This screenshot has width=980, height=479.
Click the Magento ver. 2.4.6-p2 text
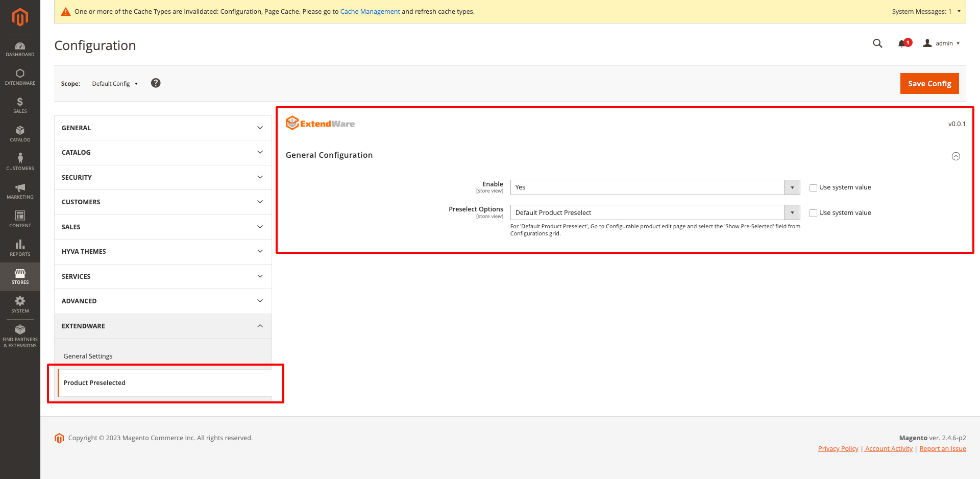click(x=933, y=438)
